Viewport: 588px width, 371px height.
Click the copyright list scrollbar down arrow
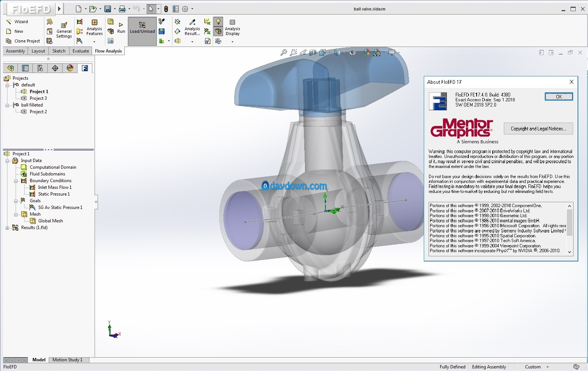(569, 252)
